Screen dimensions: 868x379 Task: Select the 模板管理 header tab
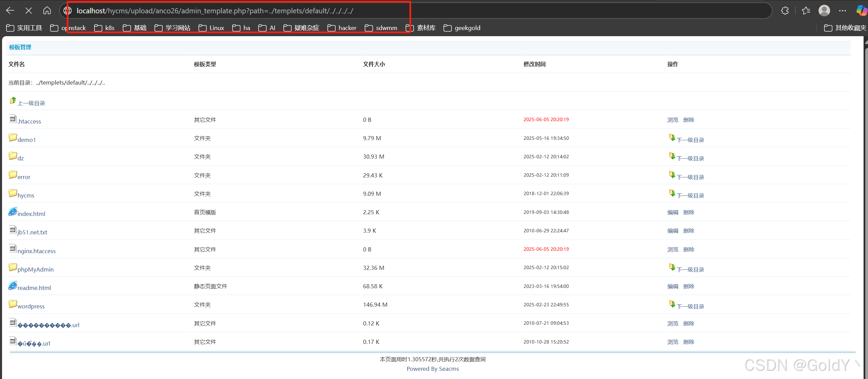pyautogui.click(x=20, y=47)
